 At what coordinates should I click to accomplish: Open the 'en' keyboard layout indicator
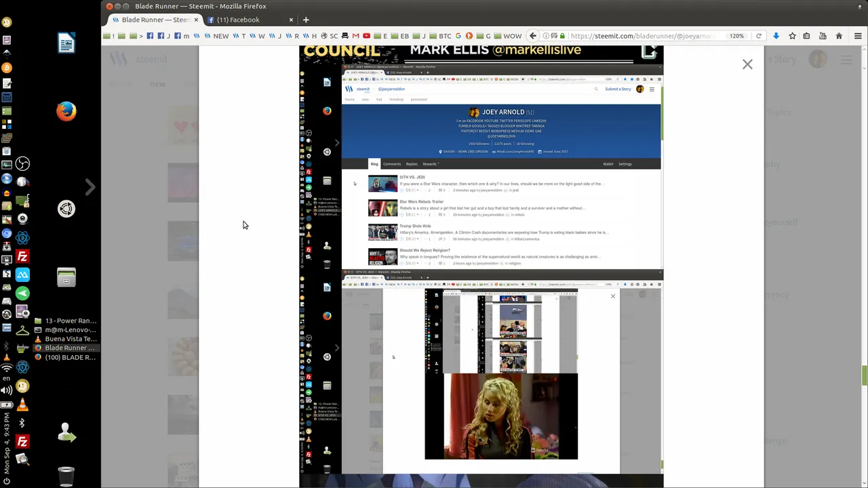6,379
